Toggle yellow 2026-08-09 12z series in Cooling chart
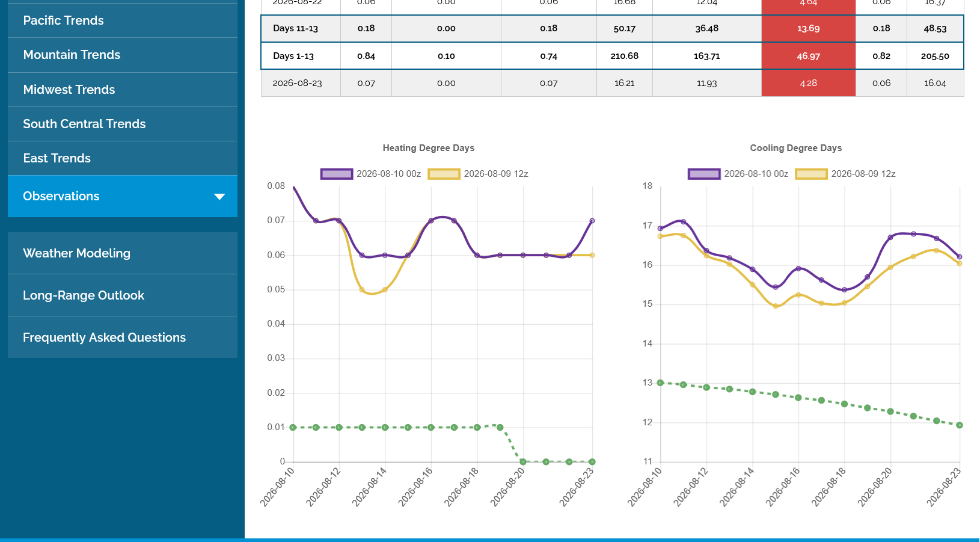 coord(845,174)
